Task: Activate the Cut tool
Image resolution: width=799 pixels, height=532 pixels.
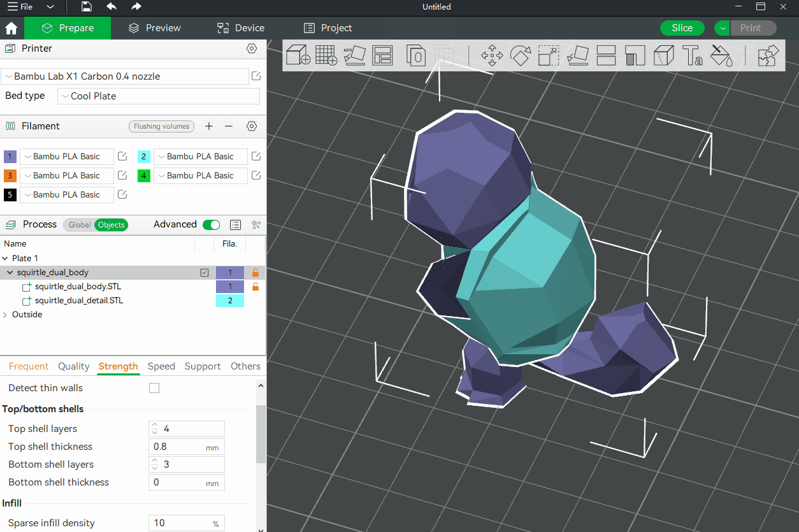Action: coord(606,55)
